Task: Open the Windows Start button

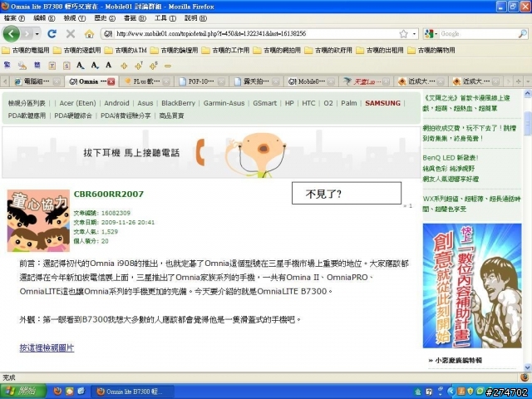Action: [23, 392]
